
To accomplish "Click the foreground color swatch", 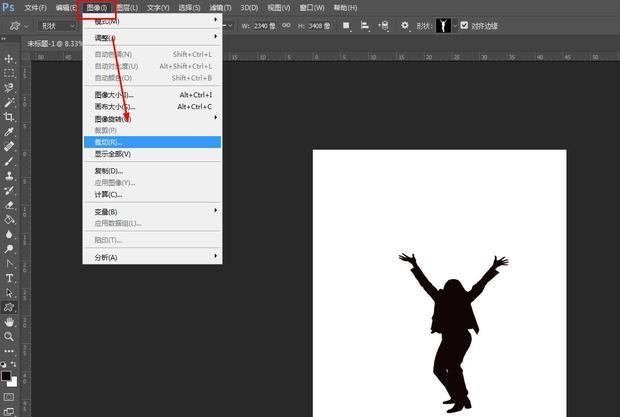I will tap(6, 375).
